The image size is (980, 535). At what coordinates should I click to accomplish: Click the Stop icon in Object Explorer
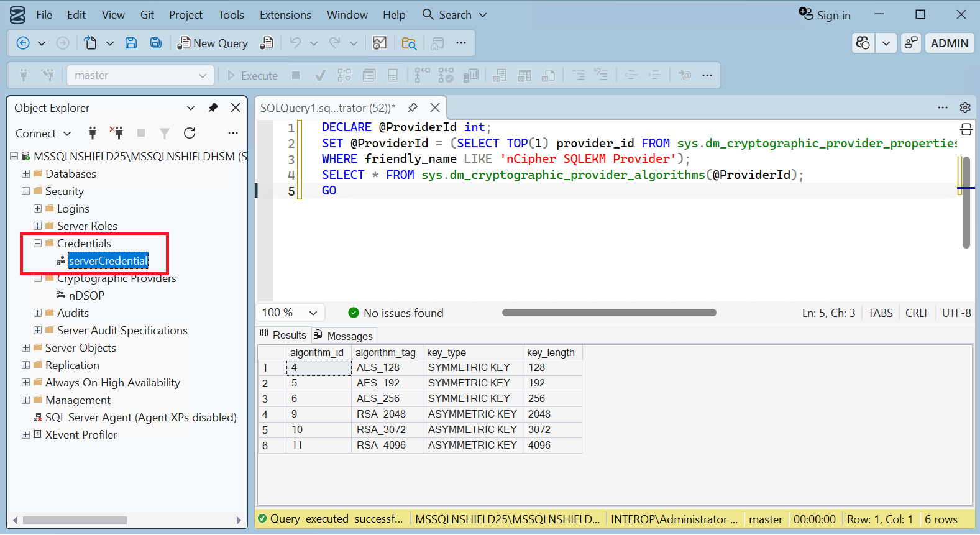click(x=141, y=133)
